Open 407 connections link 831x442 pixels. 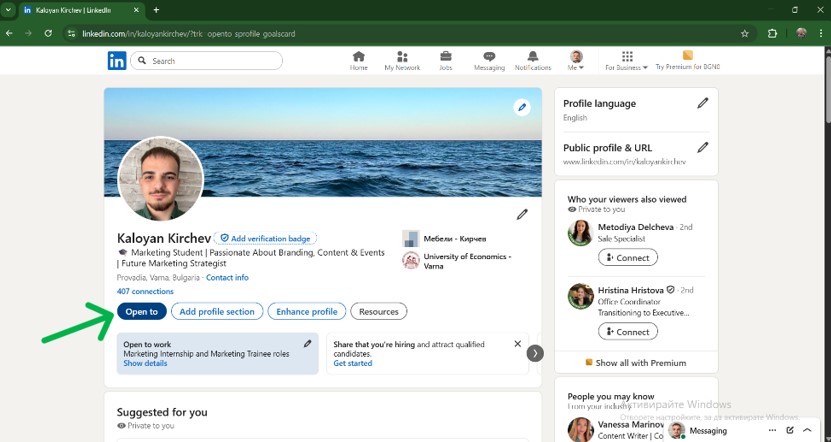(x=145, y=291)
